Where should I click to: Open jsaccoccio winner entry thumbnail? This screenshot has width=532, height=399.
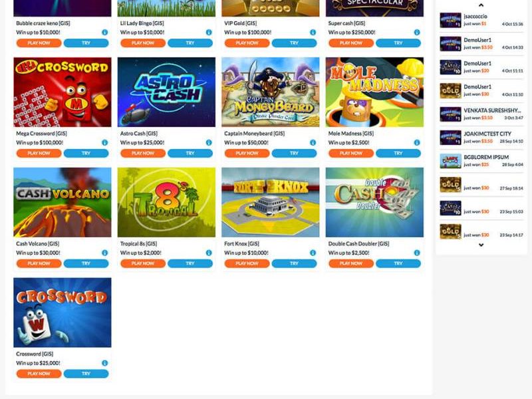click(x=451, y=21)
